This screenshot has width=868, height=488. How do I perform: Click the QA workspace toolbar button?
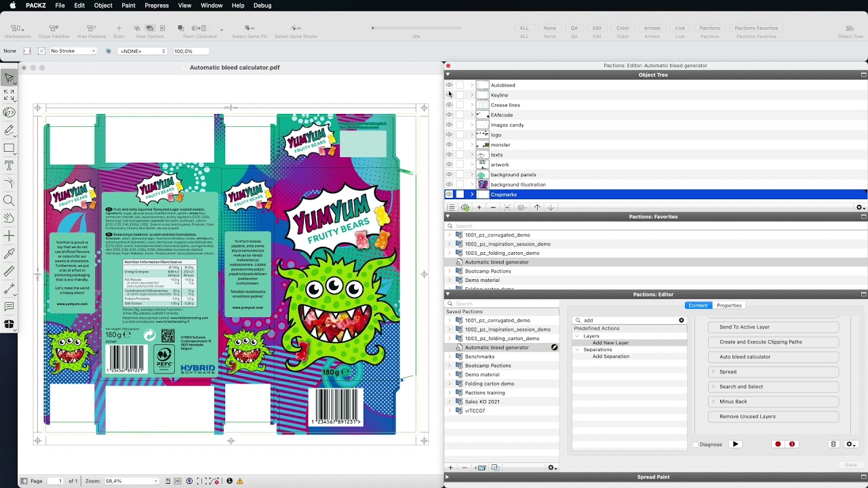(x=574, y=28)
